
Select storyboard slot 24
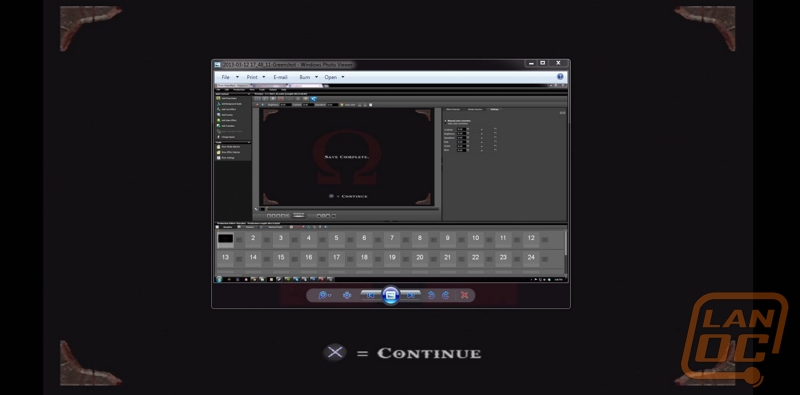click(x=531, y=258)
